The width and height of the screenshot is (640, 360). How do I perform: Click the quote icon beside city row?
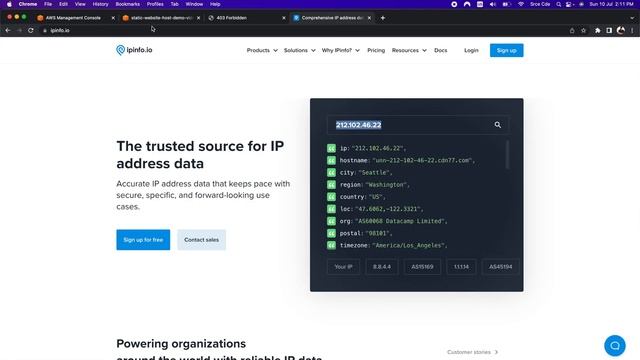coord(331,173)
